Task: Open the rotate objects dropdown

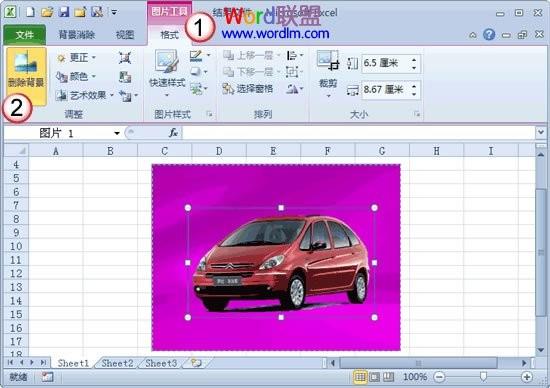Action: [x=294, y=89]
